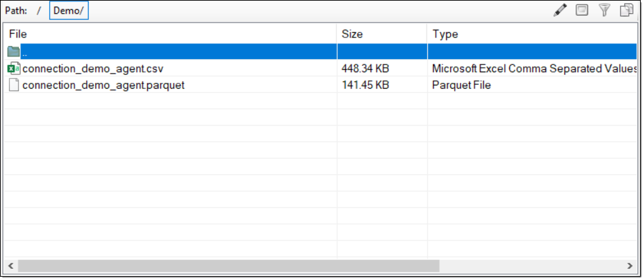
Task: Sort by the Type column header
Action: tap(445, 34)
